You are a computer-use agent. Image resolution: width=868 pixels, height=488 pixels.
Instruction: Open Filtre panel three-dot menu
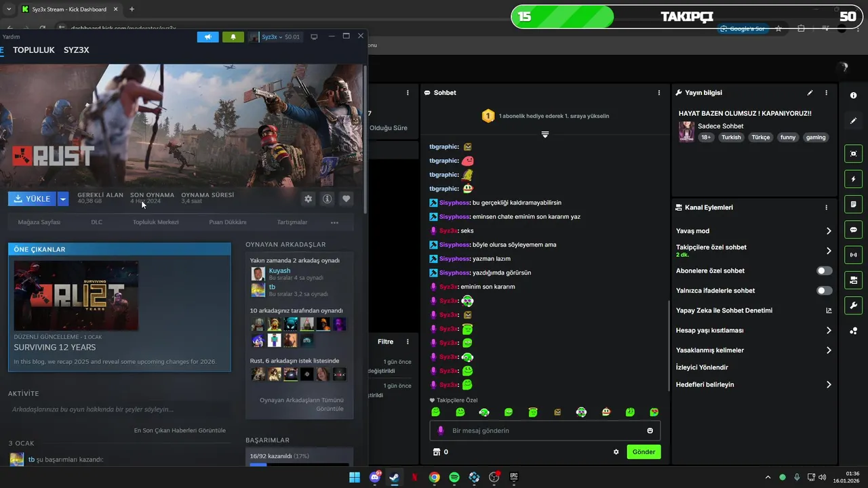(408, 342)
